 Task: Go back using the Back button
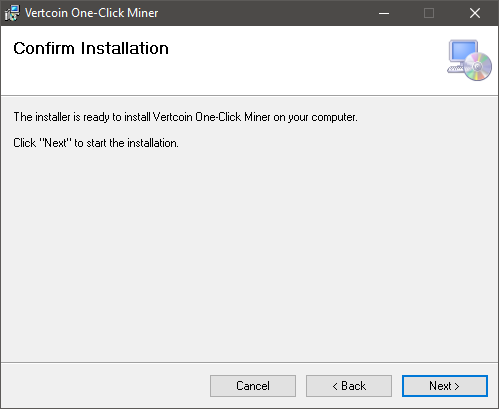tap(349, 386)
